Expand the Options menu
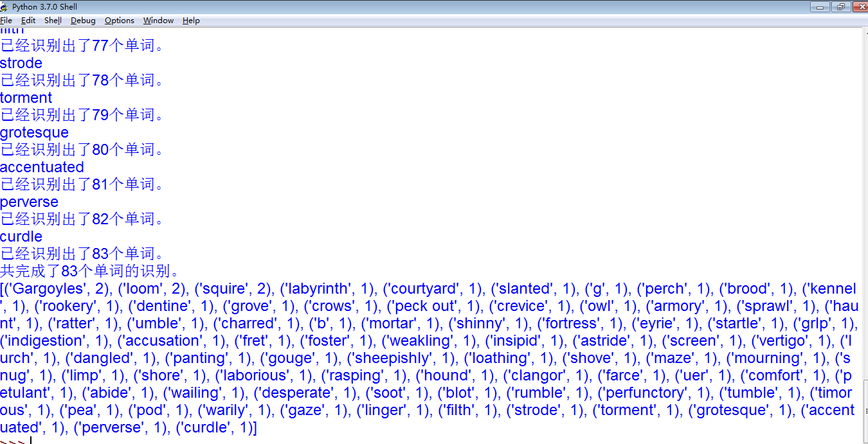This screenshot has height=444, width=868. 120,21
